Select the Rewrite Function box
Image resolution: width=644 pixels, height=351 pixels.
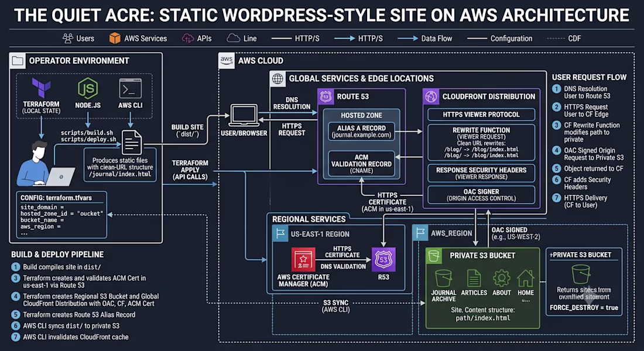click(x=481, y=143)
